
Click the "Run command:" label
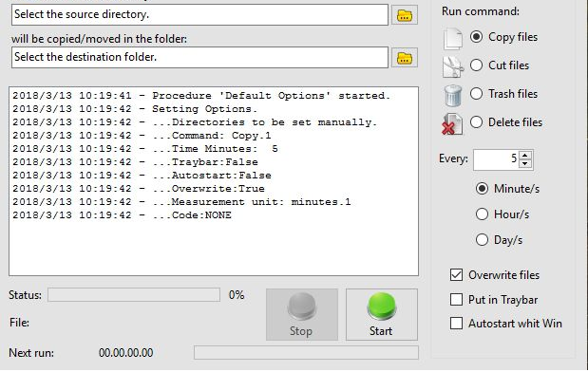(x=481, y=11)
